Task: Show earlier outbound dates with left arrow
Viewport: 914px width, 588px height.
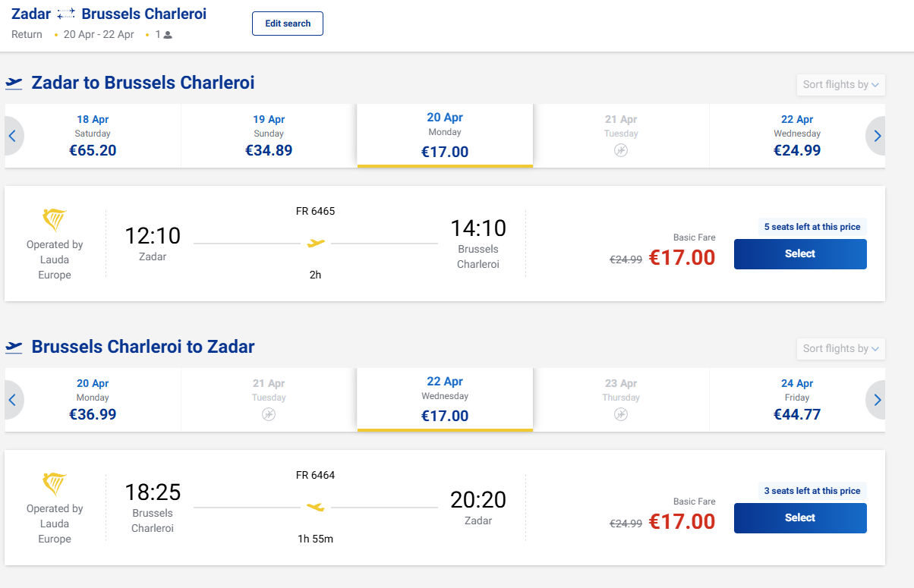Action: (12, 137)
